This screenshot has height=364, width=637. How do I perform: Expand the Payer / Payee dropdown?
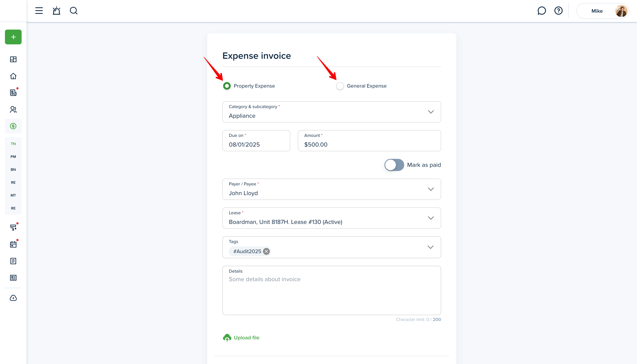pyautogui.click(x=332, y=189)
